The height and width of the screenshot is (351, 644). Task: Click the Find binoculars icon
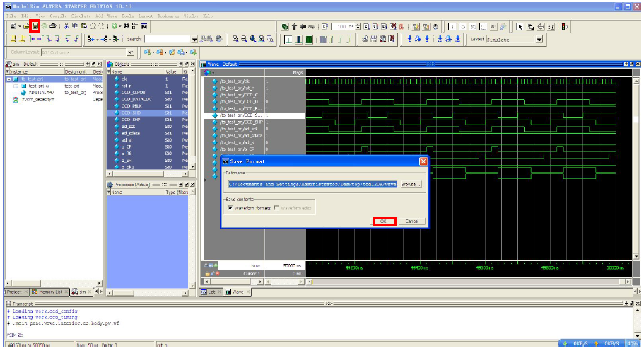(125, 26)
